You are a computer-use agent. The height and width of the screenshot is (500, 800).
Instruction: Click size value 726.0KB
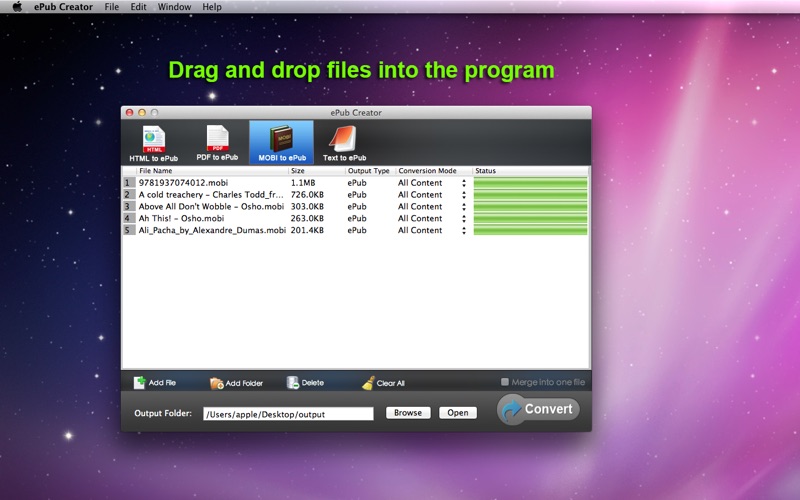(x=307, y=194)
